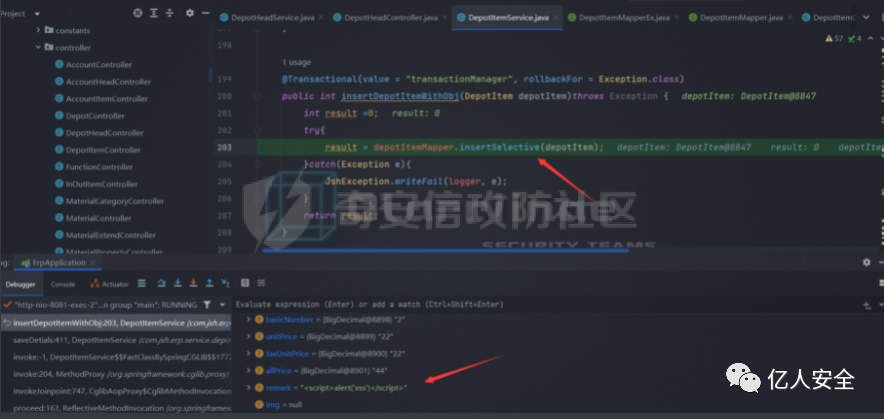This screenshot has width=884, height=419.
Task: Close the DepotItemMapper.java tab
Action: click(788, 18)
